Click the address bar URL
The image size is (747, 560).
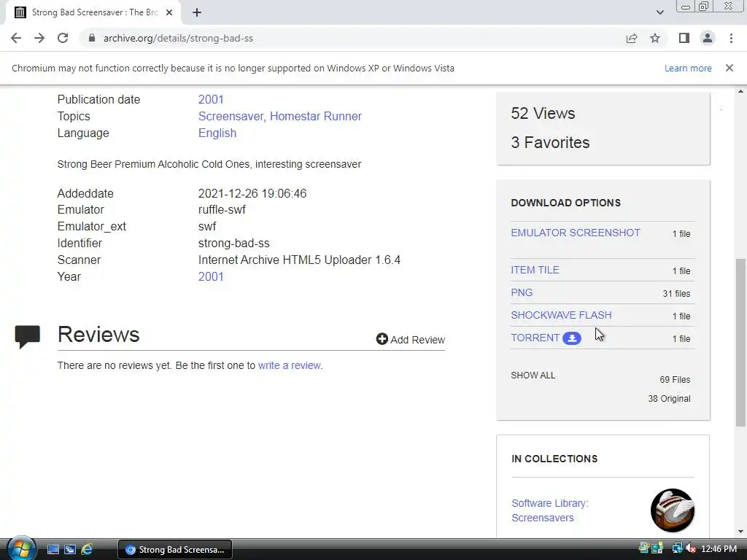coord(178,38)
